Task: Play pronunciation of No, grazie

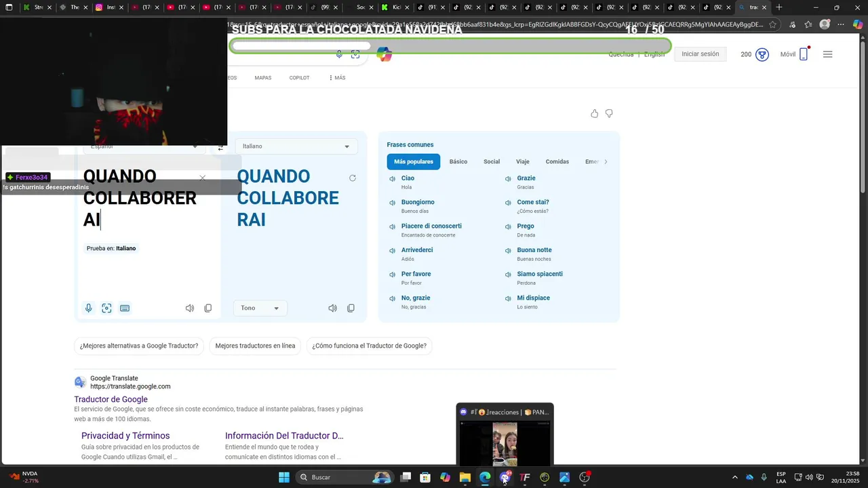Action: (x=392, y=298)
